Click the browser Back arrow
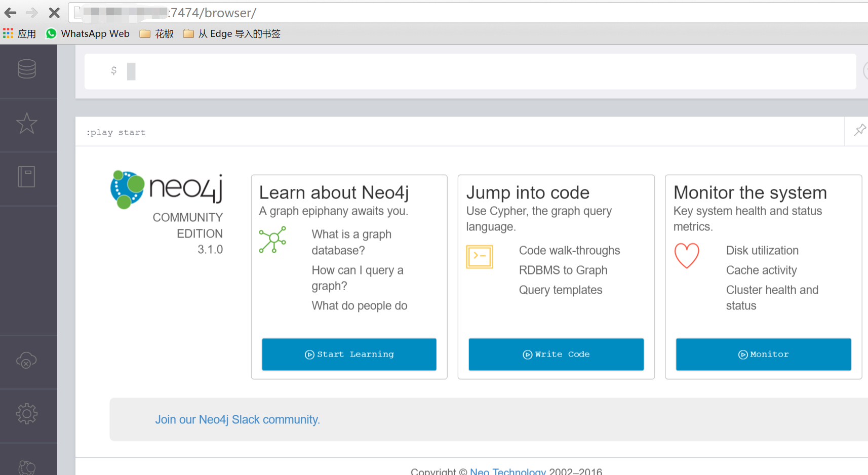Viewport: 868px width, 475px height. pyautogui.click(x=10, y=13)
